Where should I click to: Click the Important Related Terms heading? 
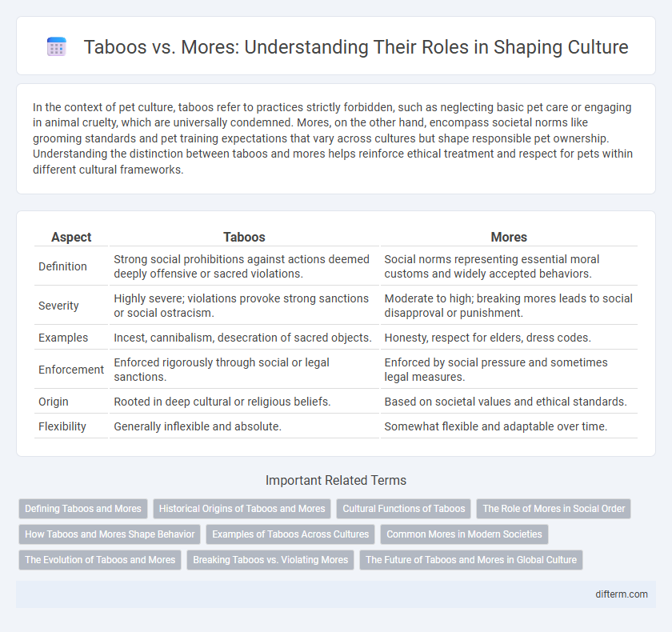pos(336,480)
